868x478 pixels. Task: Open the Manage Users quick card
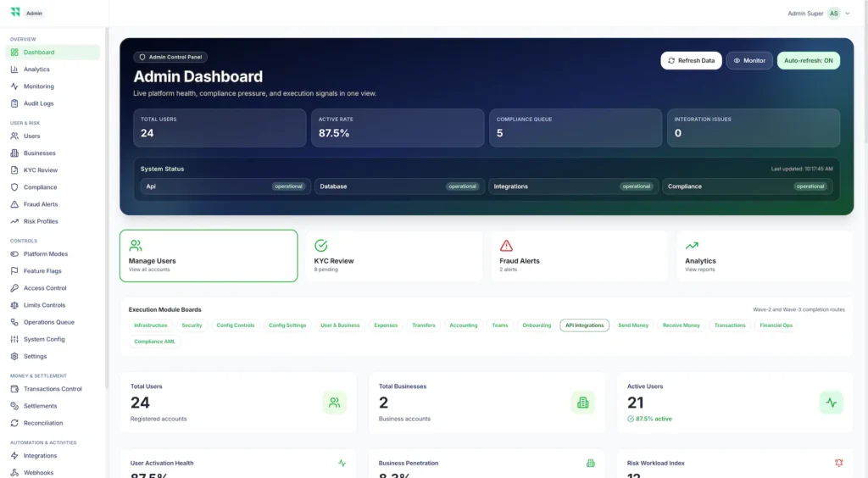coord(209,256)
